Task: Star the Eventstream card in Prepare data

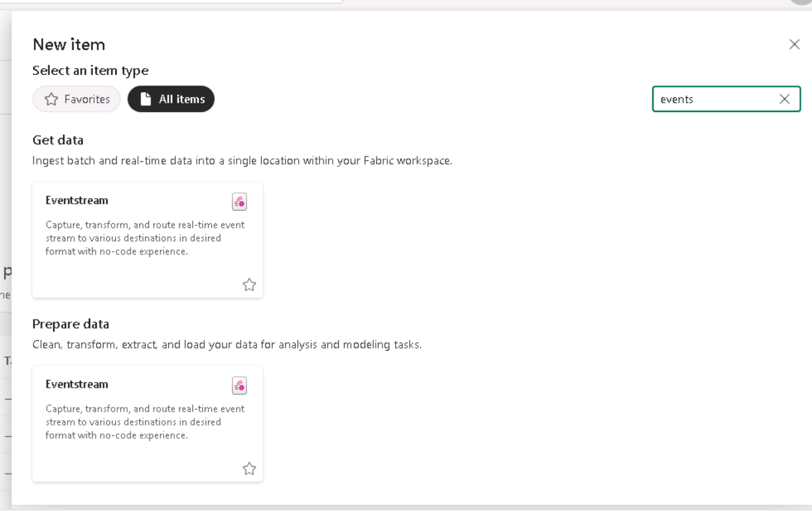Action: [249, 469]
